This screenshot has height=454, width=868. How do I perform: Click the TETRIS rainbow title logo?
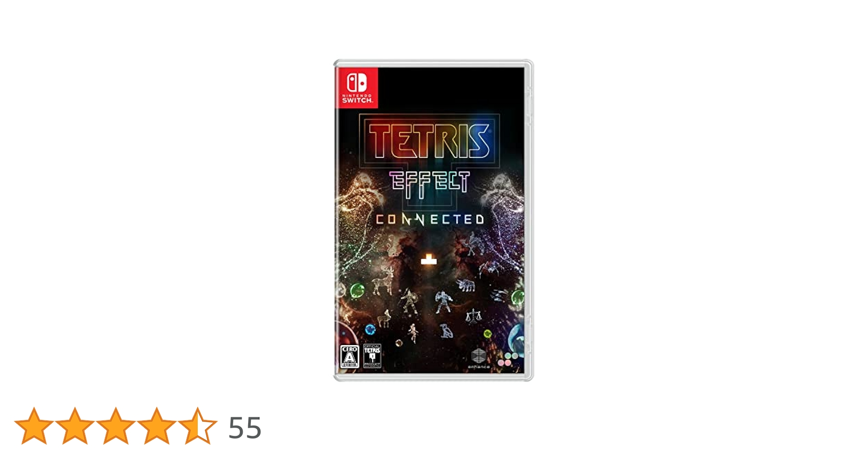[429, 140]
